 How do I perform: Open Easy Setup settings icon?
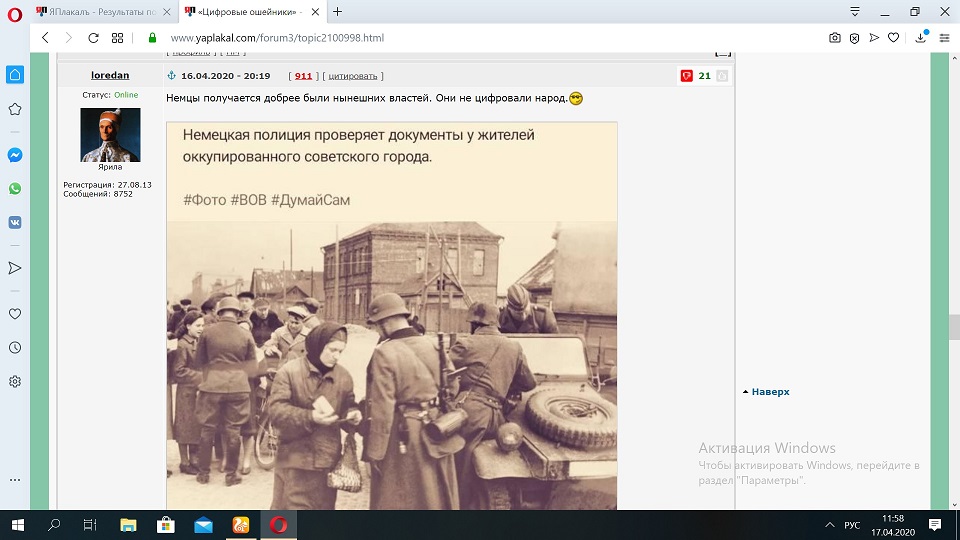pos(944,38)
